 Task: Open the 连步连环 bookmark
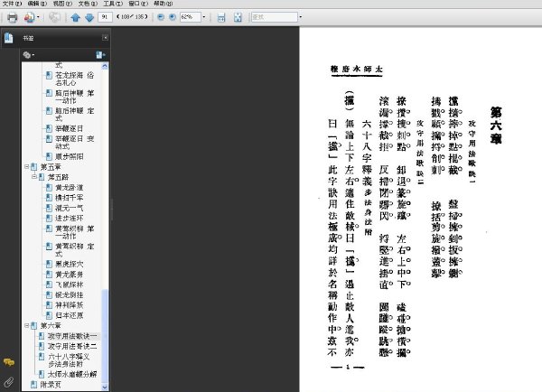[70, 219]
